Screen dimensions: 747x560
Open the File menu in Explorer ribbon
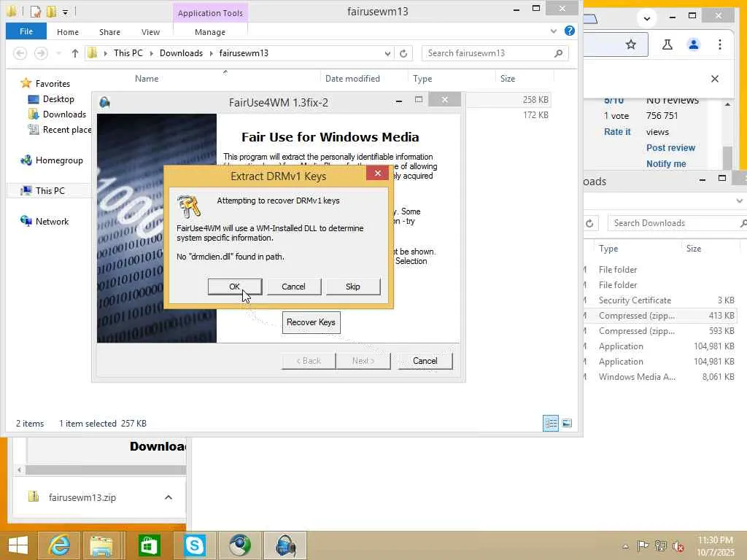[x=26, y=31]
